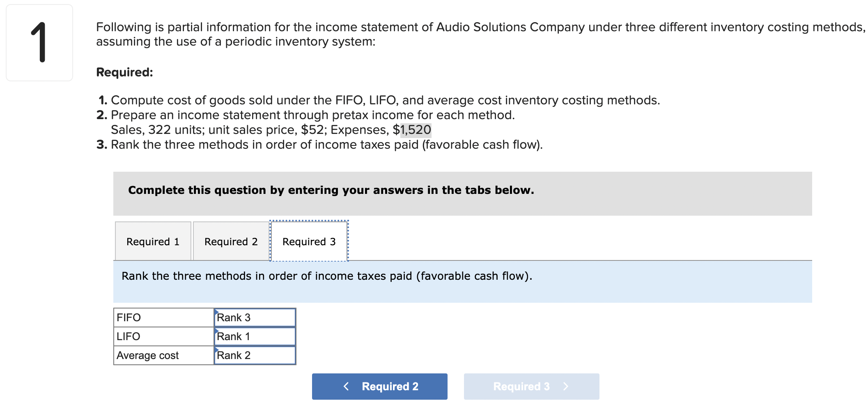Select the active Required 3 tab
868x419 pixels.
pos(308,241)
